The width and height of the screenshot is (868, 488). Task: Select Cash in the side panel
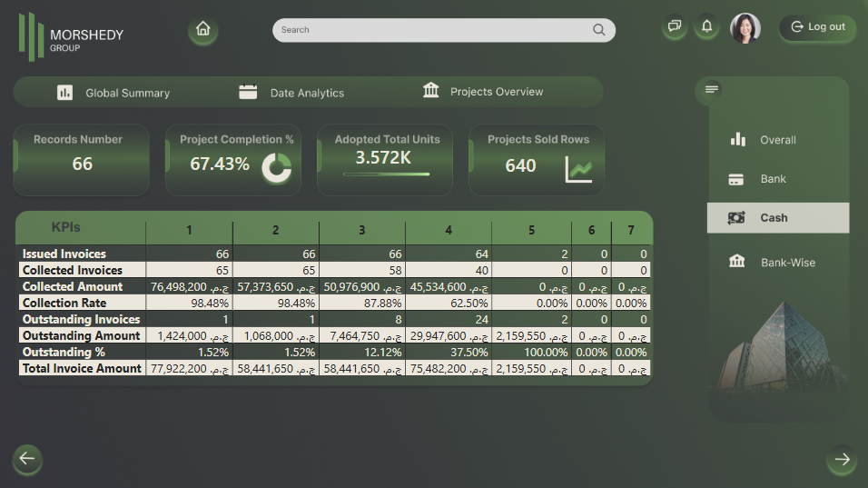pos(778,218)
